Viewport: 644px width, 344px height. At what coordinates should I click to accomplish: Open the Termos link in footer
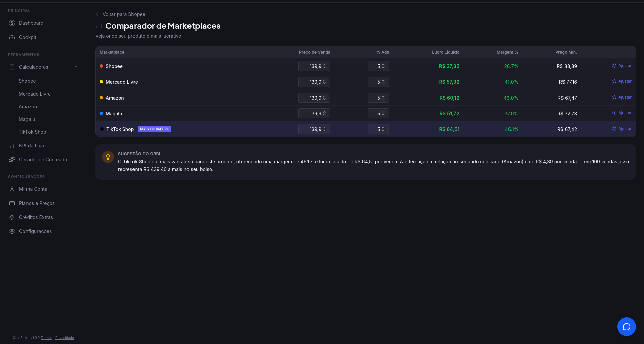coord(47,338)
